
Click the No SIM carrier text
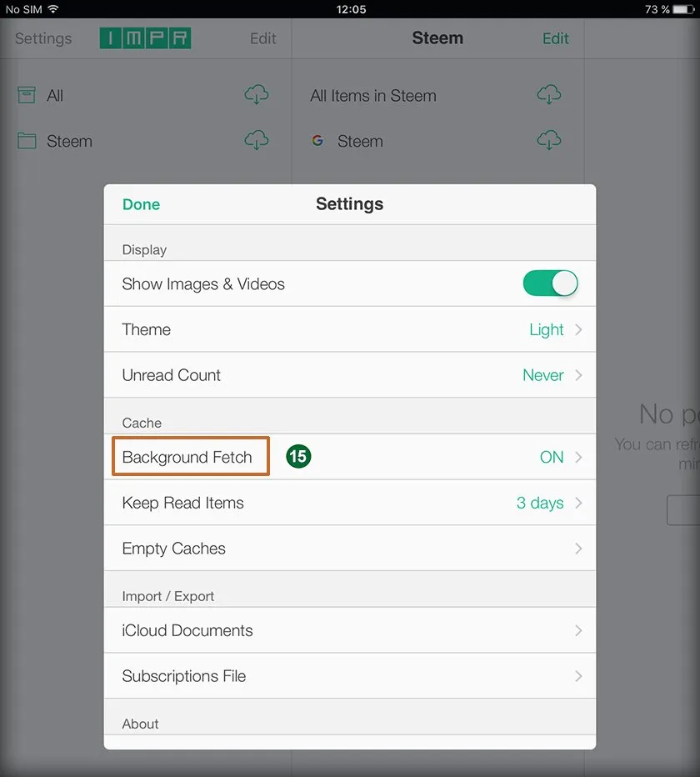(x=23, y=9)
